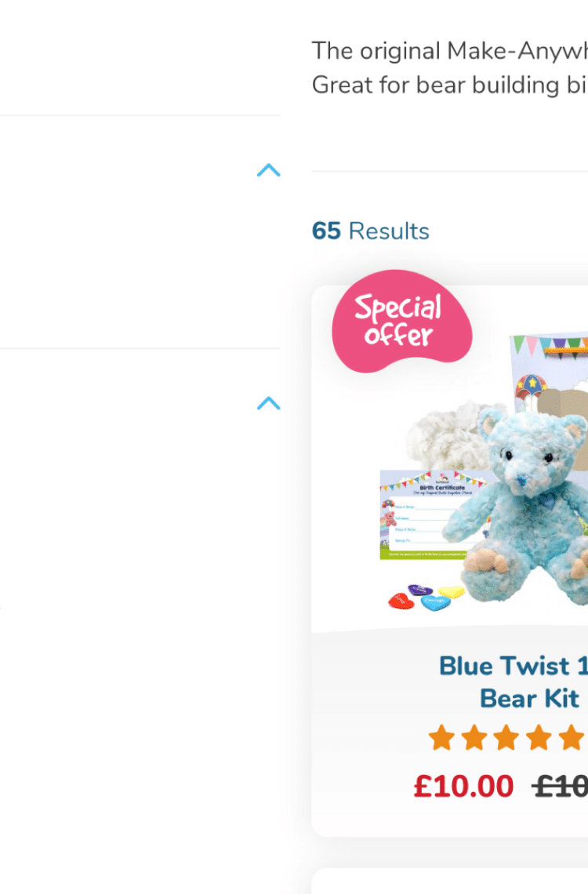Open the Blue Twist Bear Kit title link
The height and width of the screenshot is (894, 588).
(x=513, y=682)
